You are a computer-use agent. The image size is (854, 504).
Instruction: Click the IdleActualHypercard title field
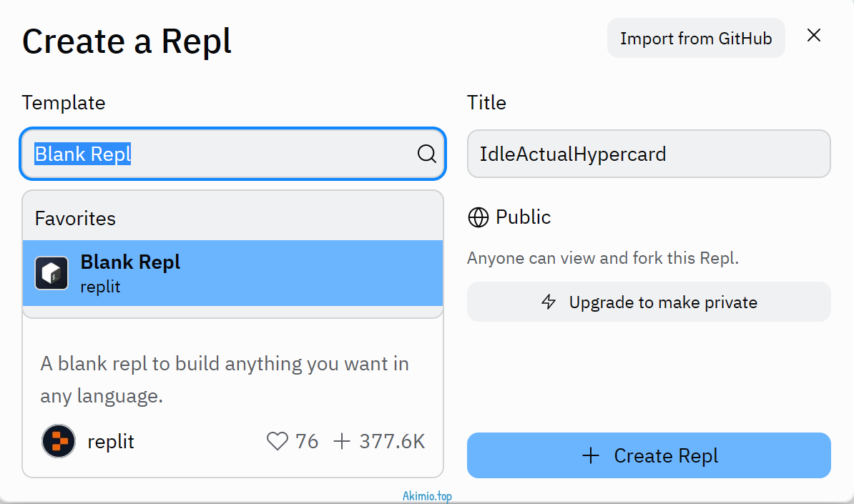click(649, 154)
